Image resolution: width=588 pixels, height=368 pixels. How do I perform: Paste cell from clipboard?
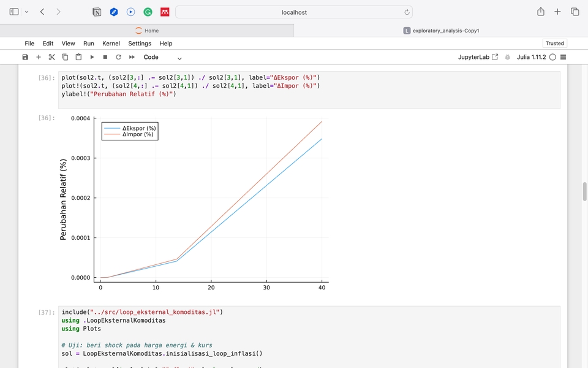78,57
